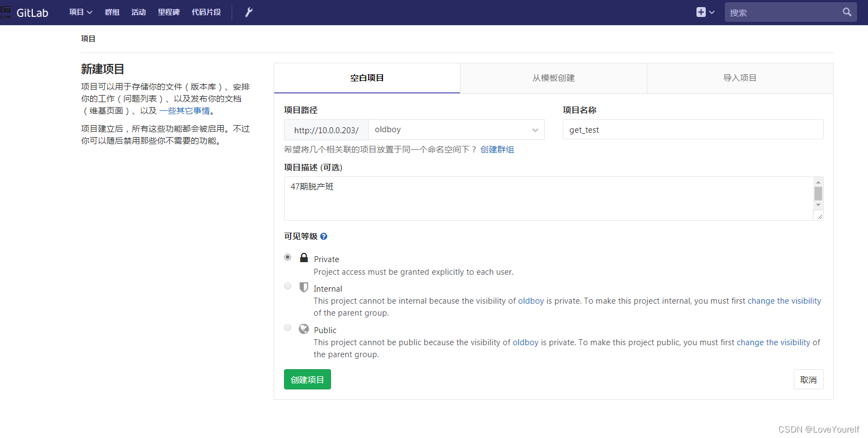Screen dimensions: 868x438
Task: Click the http://10.0.0.203/ path prefix
Action: 326,130
